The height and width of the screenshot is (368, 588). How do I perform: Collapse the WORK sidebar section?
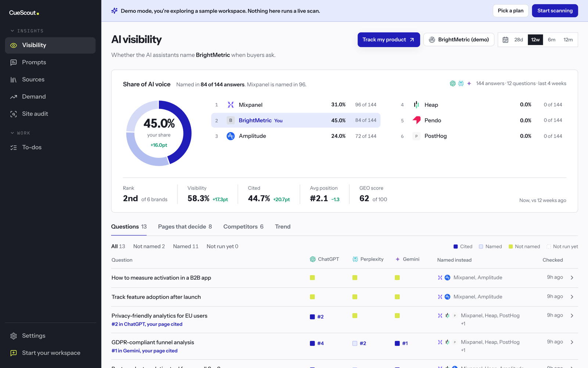(x=20, y=133)
